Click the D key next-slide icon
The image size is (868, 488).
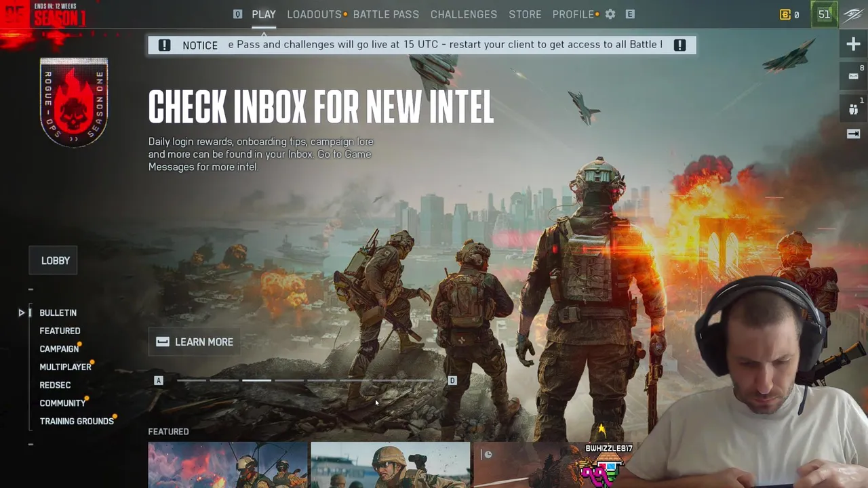click(452, 381)
